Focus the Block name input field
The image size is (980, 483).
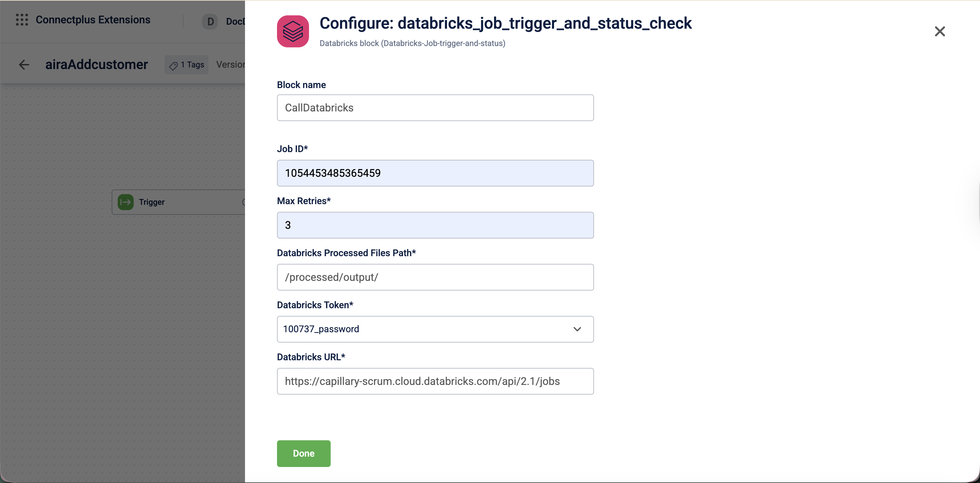435,108
